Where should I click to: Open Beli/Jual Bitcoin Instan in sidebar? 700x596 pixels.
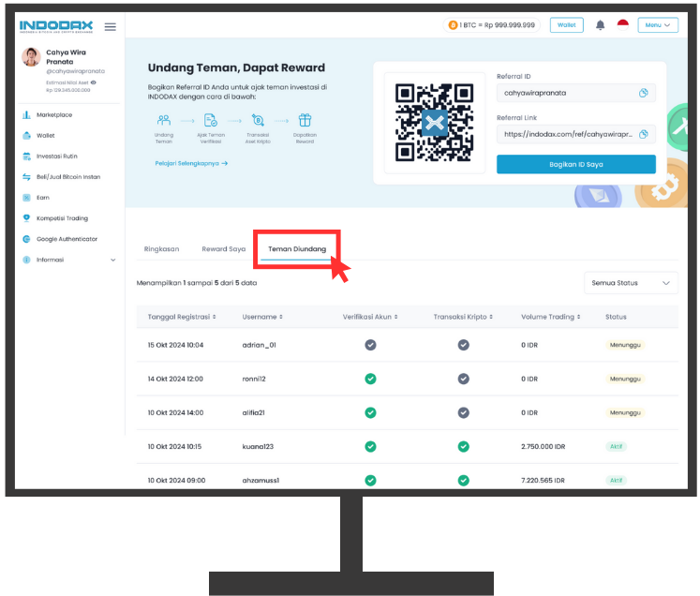click(69, 177)
